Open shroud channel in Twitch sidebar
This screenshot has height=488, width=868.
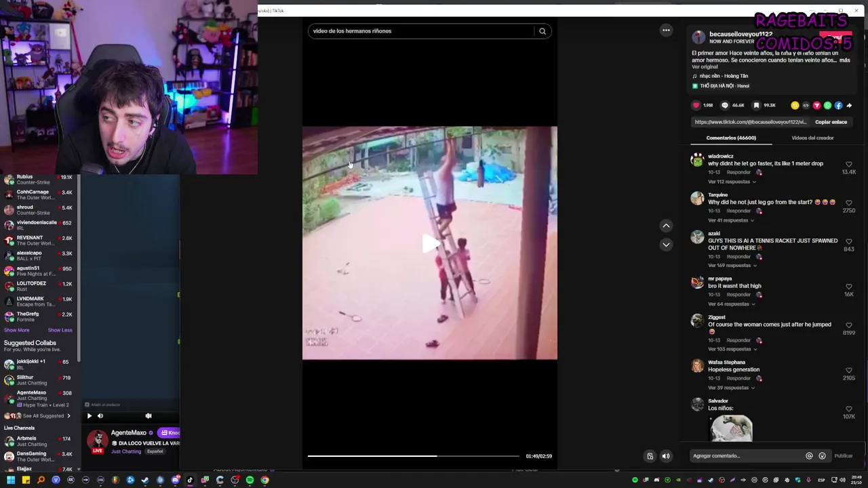[x=38, y=210]
